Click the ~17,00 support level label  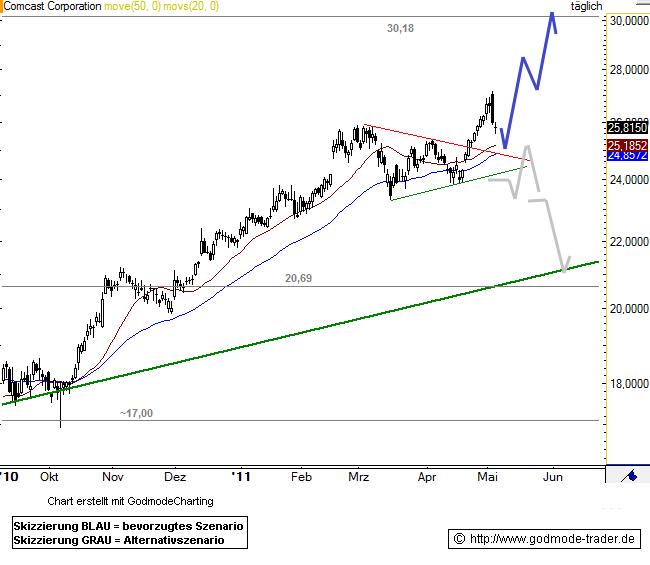tap(136, 413)
